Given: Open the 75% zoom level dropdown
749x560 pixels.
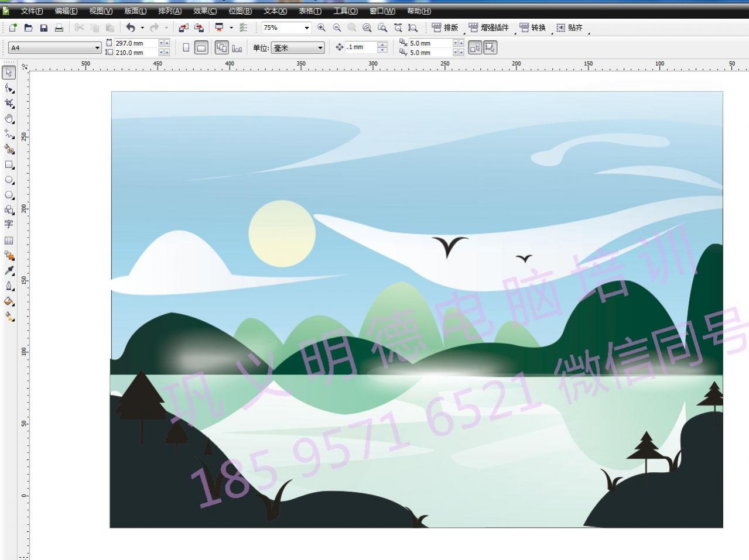Looking at the screenshot, I should [x=306, y=28].
